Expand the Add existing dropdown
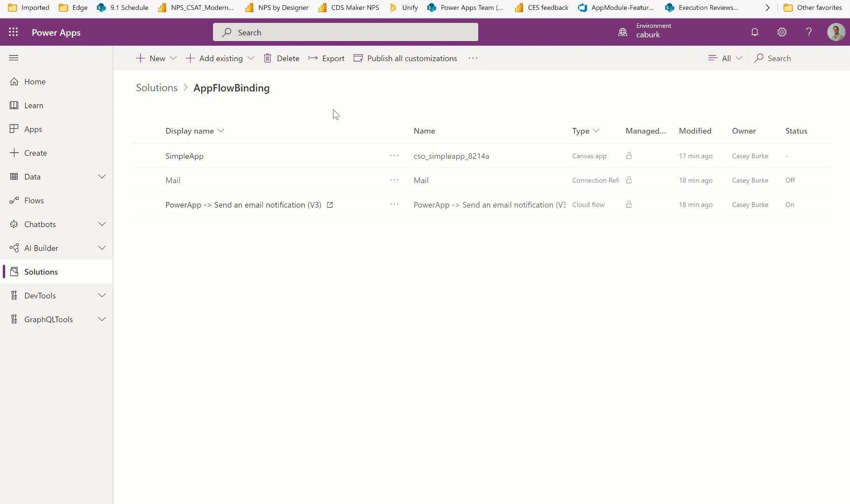This screenshot has height=504, width=850. (251, 58)
